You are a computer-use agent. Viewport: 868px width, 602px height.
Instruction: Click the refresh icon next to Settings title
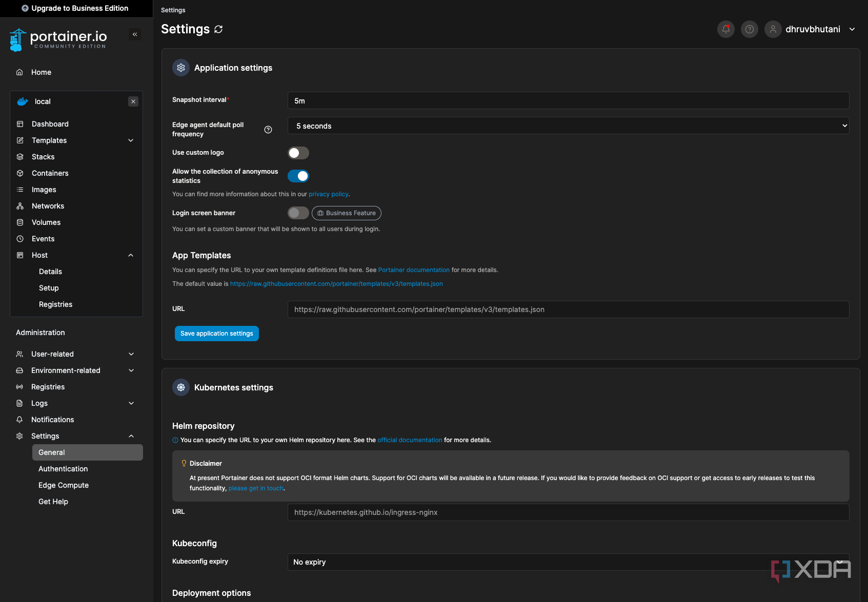218,29
